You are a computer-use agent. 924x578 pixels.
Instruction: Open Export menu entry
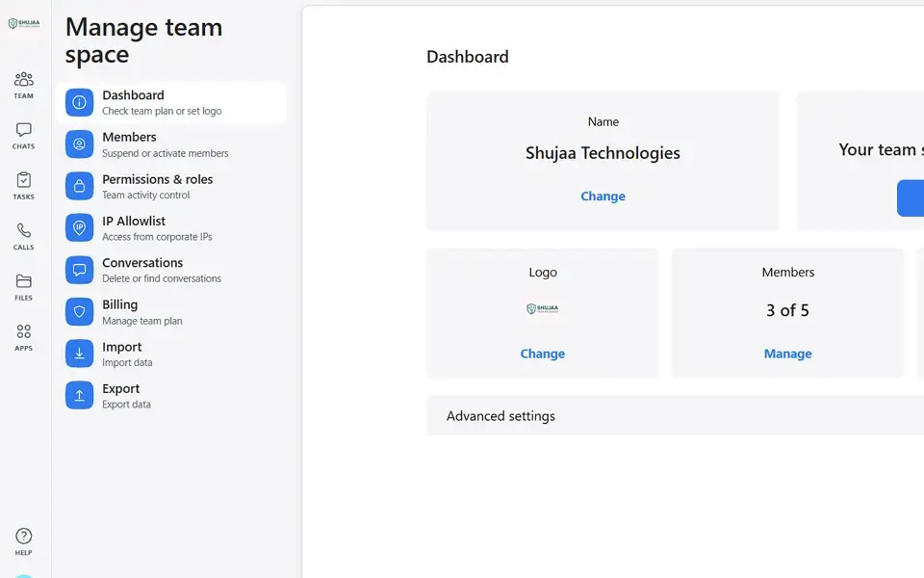[171, 396]
